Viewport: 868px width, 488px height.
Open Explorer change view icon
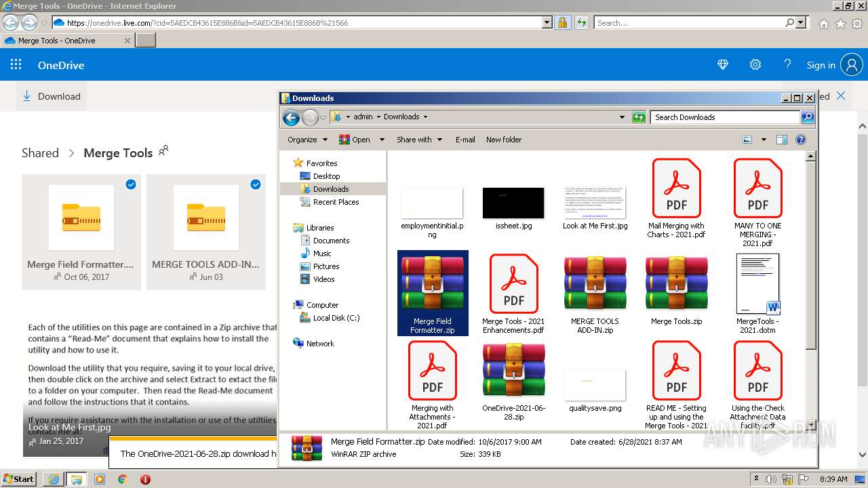[747, 140]
